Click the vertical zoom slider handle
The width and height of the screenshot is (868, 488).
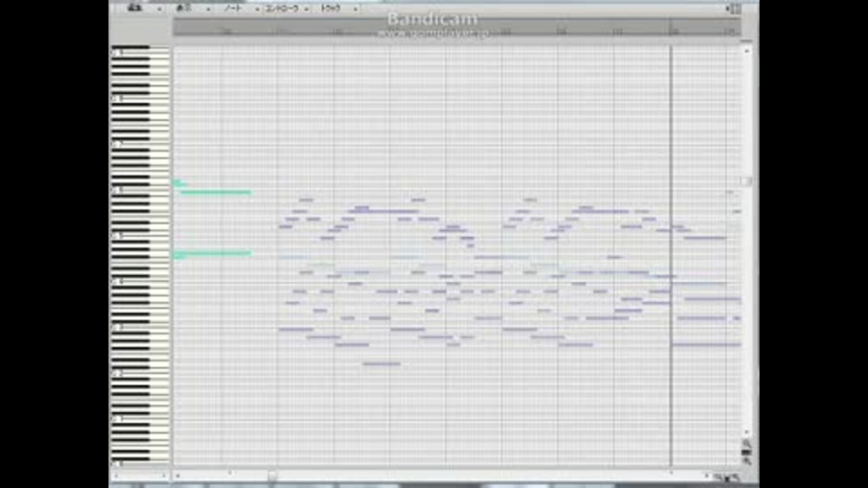tap(747, 453)
